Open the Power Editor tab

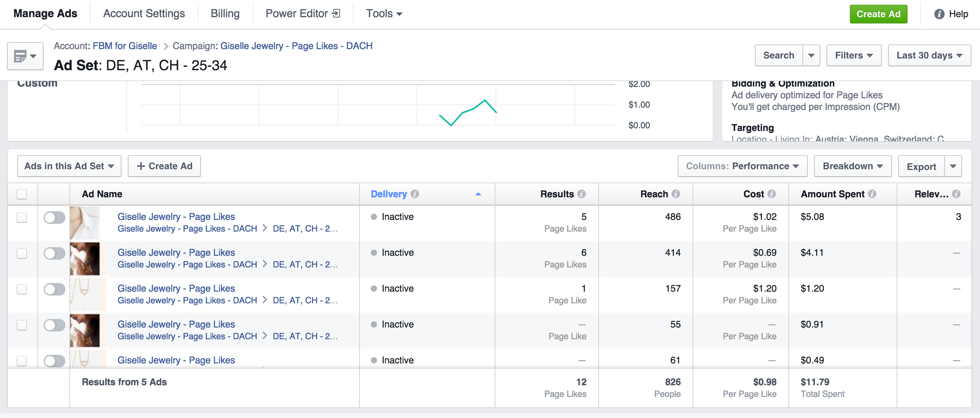click(x=303, y=14)
